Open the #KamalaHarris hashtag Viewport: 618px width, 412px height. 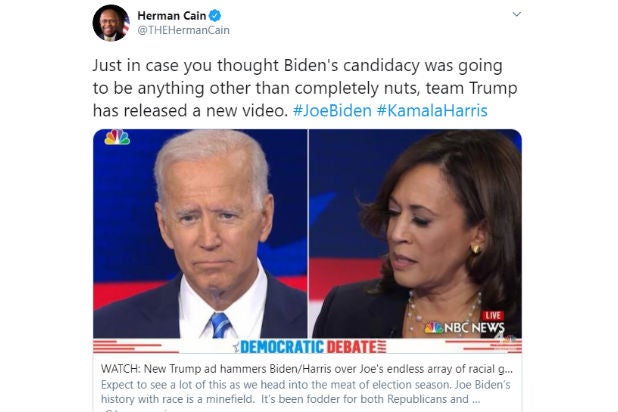(x=432, y=111)
